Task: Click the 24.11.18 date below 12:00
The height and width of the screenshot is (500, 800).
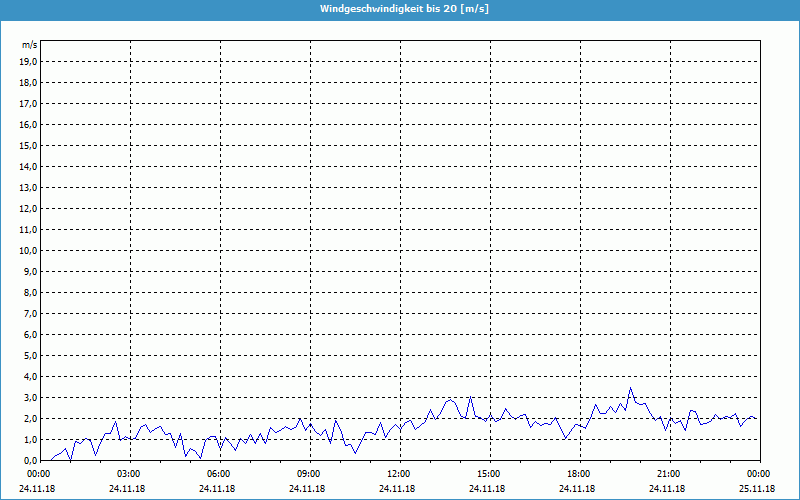Action: tap(398, 489)
